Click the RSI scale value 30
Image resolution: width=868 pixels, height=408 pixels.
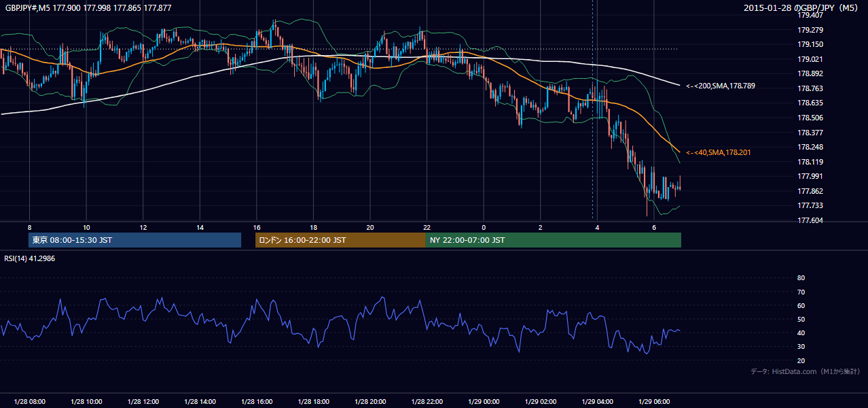point(801,347)
